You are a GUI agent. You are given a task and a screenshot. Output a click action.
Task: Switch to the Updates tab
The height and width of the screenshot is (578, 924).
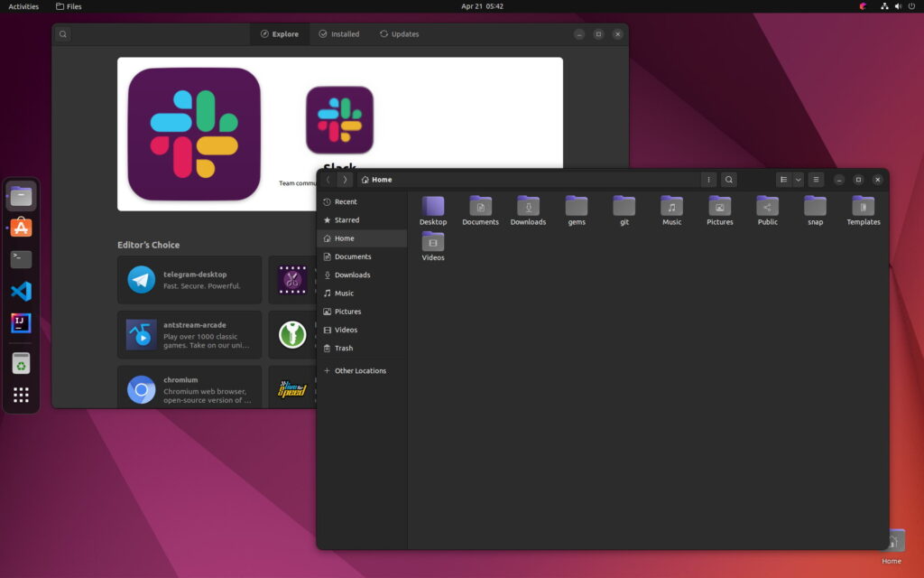pyautogui.click(x=399, y=34)
